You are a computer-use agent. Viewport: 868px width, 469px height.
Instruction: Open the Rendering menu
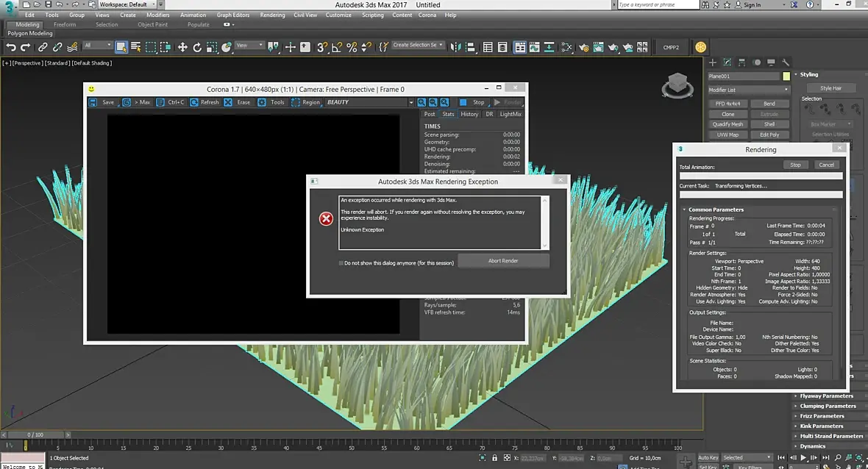(x=272, y=15)
